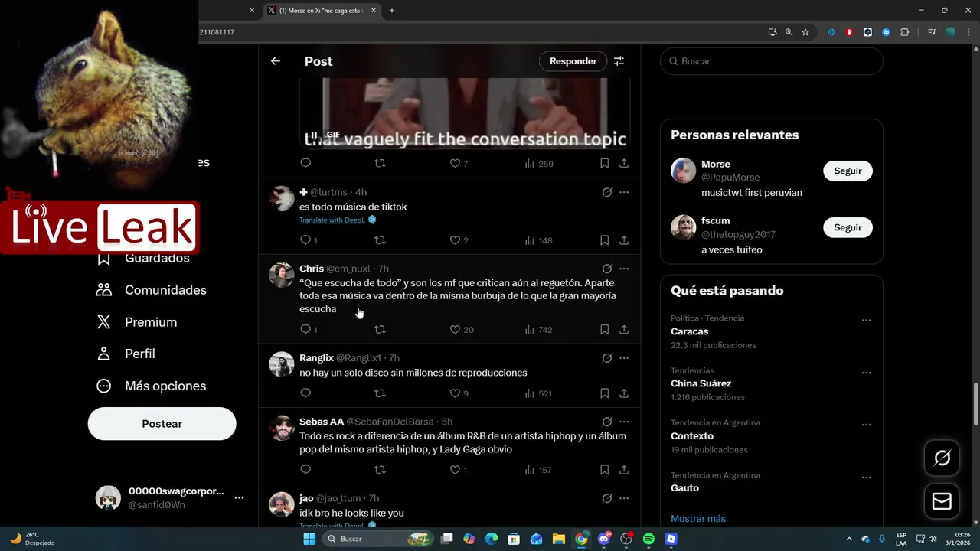Open the floating Grok button
Image resolution: width=980 pixels, height=551 pixels.
[x=942, y=458]
